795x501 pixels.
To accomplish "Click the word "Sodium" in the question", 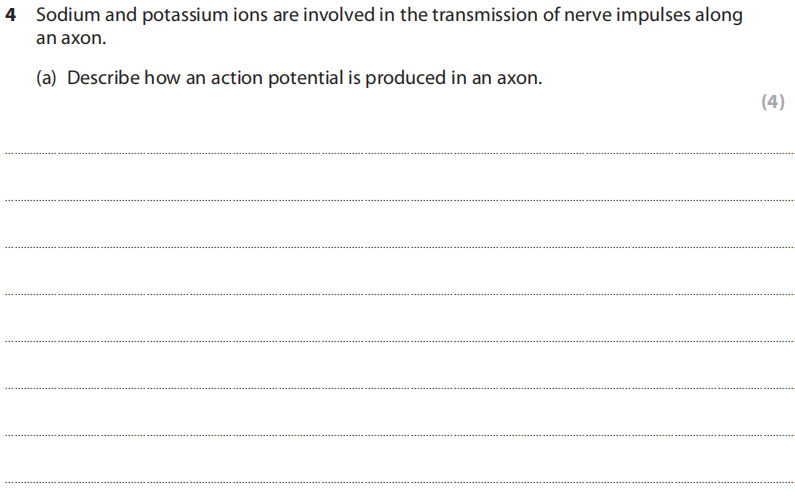I will pos(66,18).
